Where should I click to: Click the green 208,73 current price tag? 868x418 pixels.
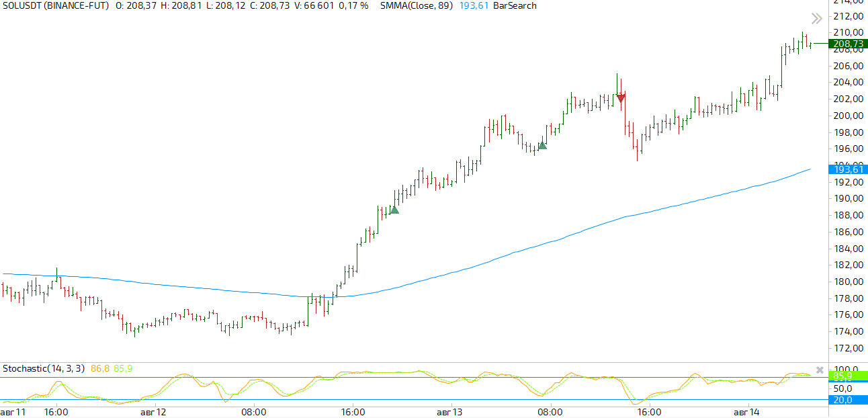click(848, 44)
